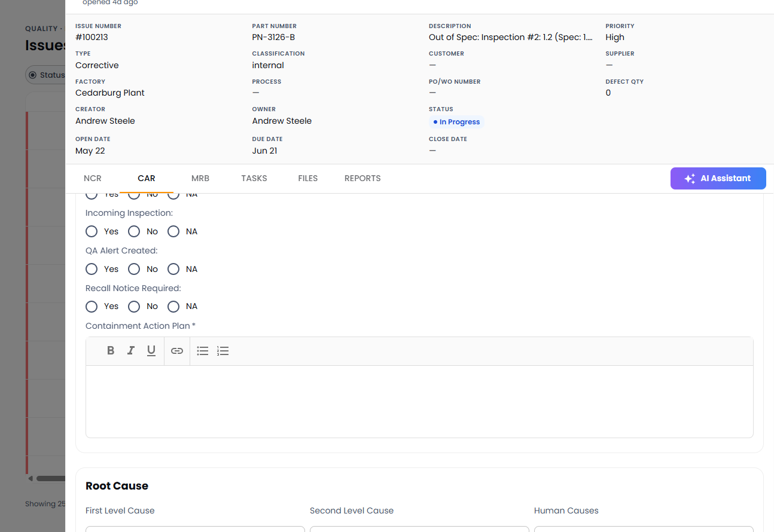The height and width of the screenshot is (532, 774).
Task: Pick Yes for Recall Notice Required
Action: point(92,307)
